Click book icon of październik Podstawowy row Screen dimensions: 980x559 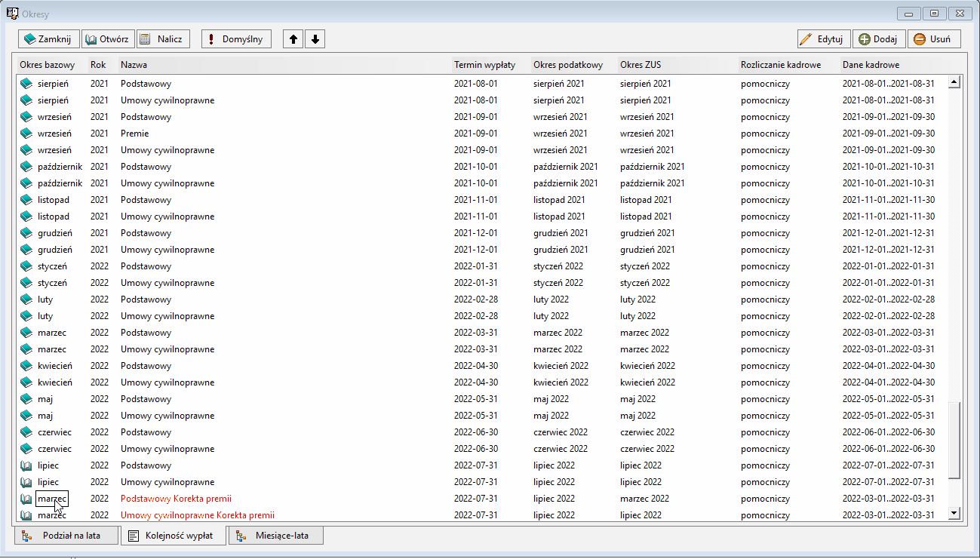(x=26, y=167)
